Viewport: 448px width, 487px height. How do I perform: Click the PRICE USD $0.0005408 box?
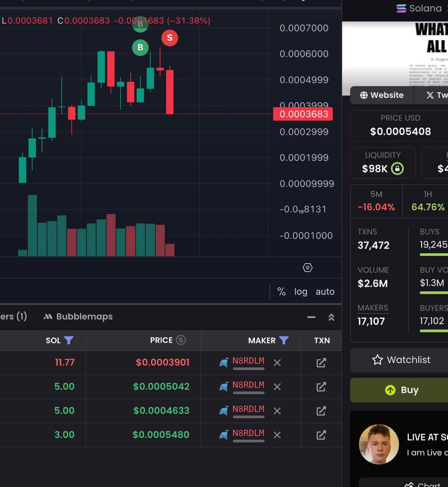coord(400,125)
